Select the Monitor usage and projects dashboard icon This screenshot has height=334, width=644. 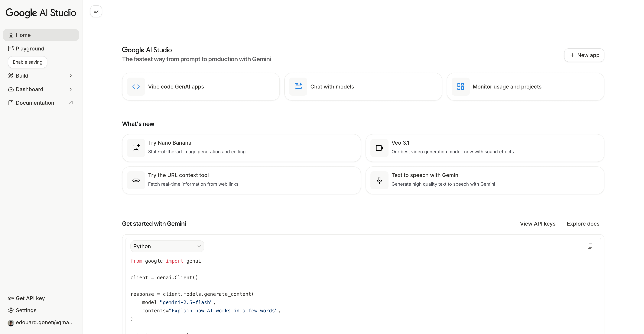click(460, 86)
